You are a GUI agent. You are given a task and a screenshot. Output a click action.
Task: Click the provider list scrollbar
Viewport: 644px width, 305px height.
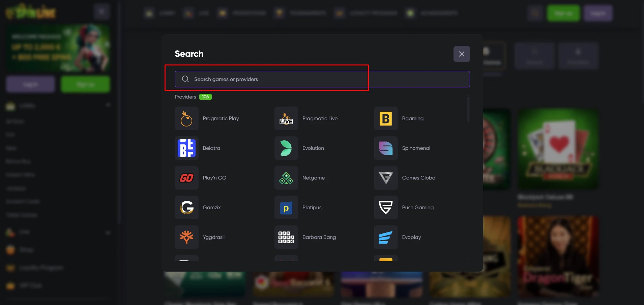click(468, 109)
